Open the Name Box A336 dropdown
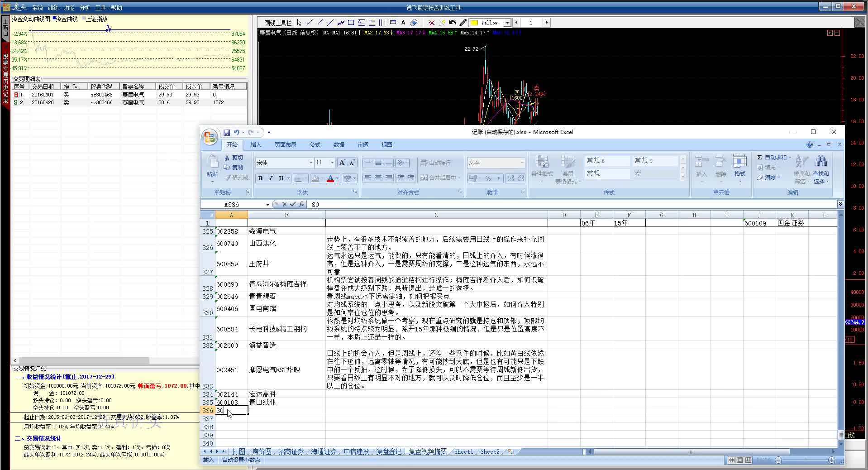 click(x=267, y=205)
